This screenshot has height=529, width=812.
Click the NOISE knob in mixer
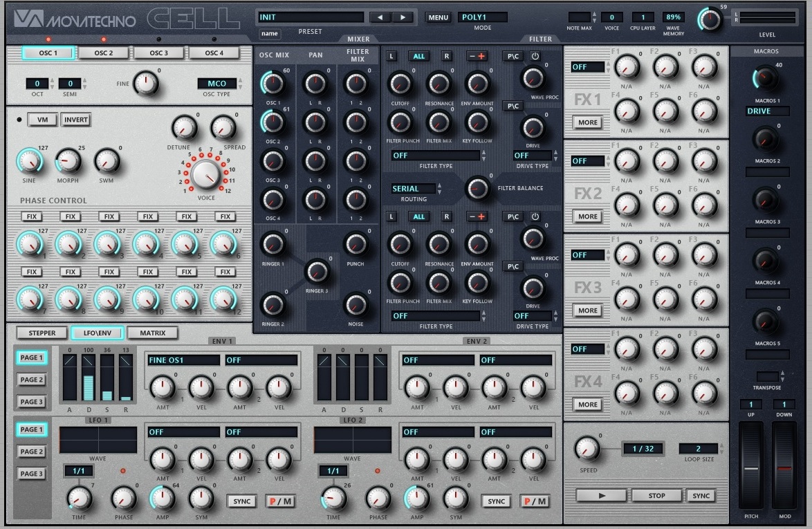(x=356, y=305)
